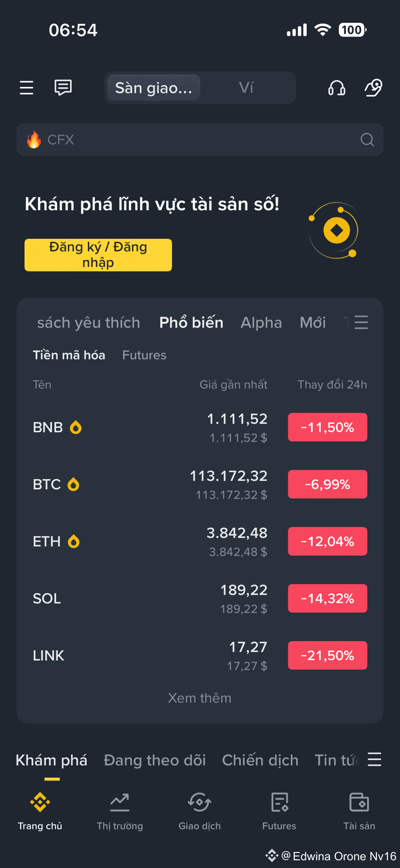The height and width of the screenshot is (868, 400).
Task: Tap the customer support headset icon
Action: (337, 87)
